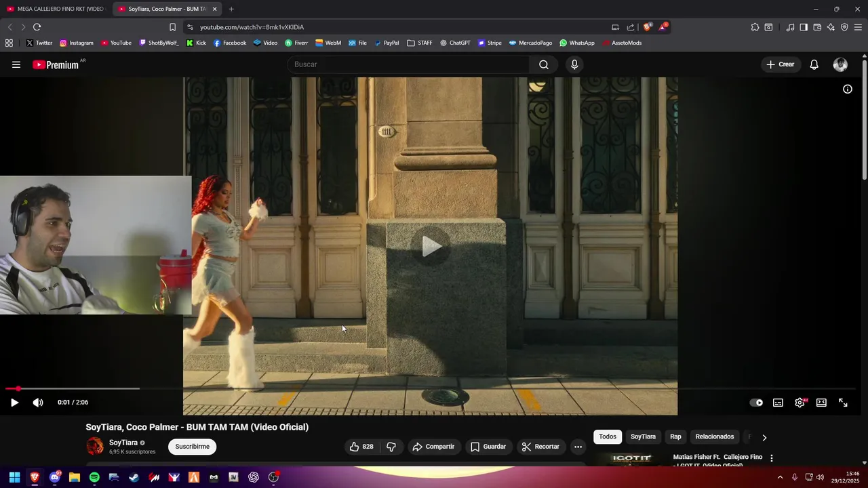Image resolution: width=868 pixels, height=488 pixels.
Task: Enter full screen mode
Action: [843, 403]
